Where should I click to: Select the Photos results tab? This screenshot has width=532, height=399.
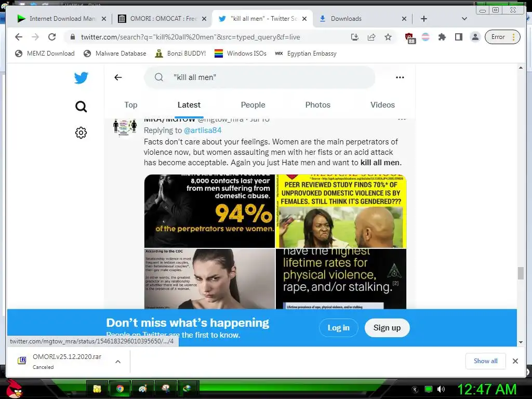pos(318,105)
